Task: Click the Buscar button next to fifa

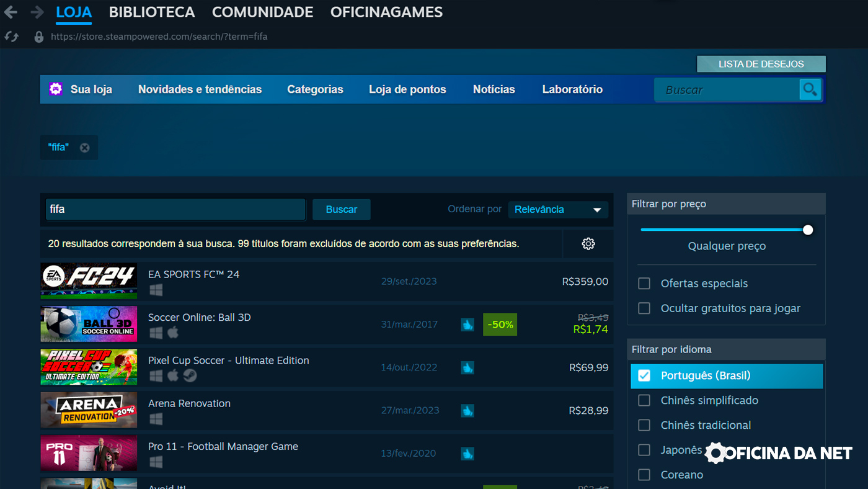Action: tap(342, 210)
